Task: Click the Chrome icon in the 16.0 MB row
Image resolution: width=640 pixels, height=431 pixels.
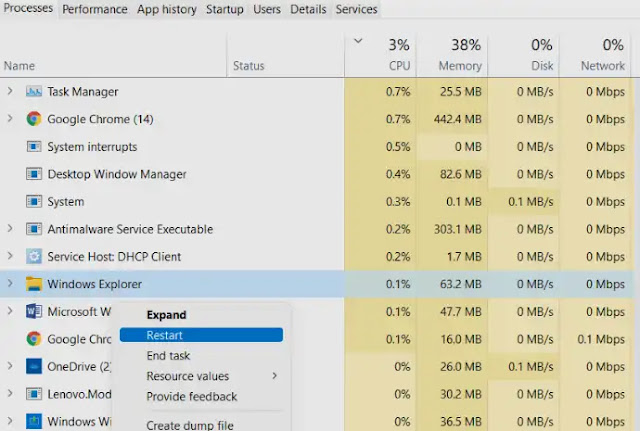Action: [34, 339]
